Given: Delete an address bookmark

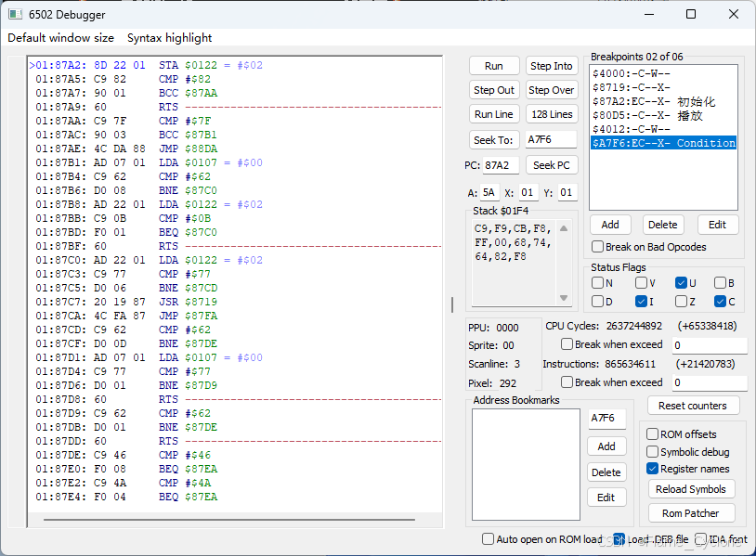Looking at the screenshot, I should tap(606, 472).
